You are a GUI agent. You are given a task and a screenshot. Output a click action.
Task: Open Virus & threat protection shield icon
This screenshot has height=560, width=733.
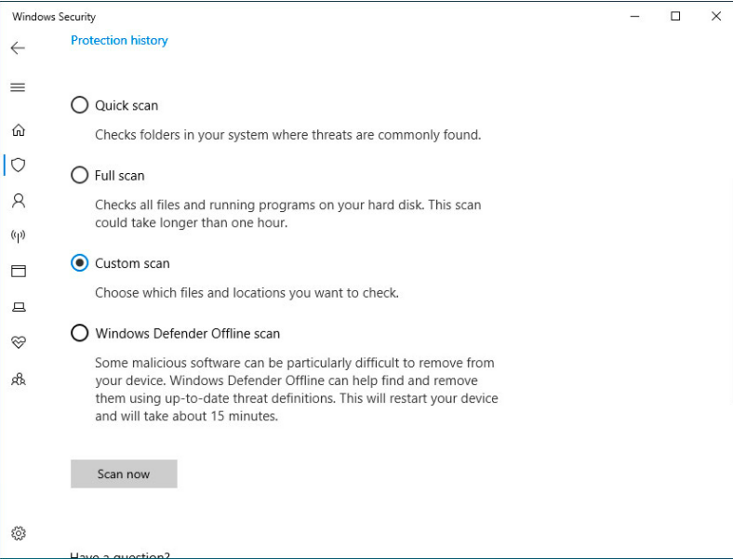point(19,165)
